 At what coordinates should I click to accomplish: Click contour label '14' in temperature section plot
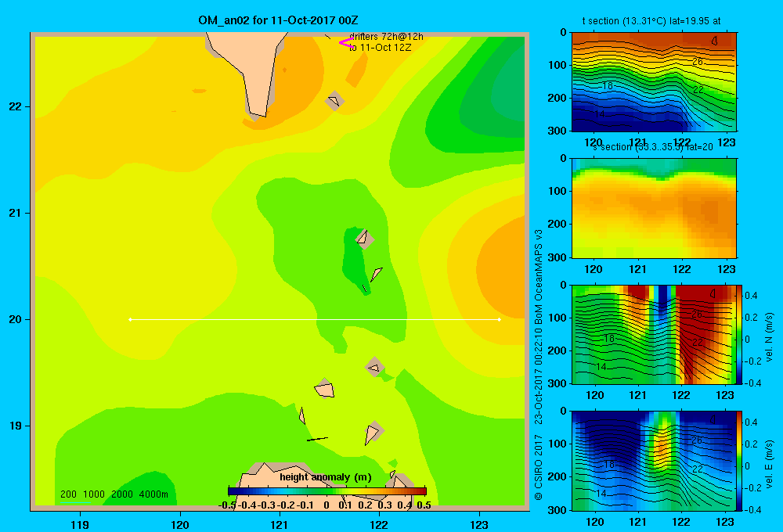tap(599, 114)
